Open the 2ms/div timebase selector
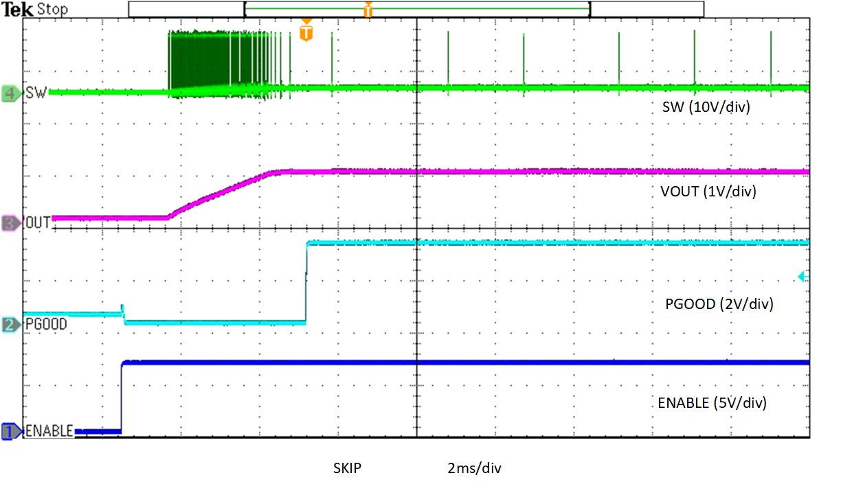 click(473, 468)
